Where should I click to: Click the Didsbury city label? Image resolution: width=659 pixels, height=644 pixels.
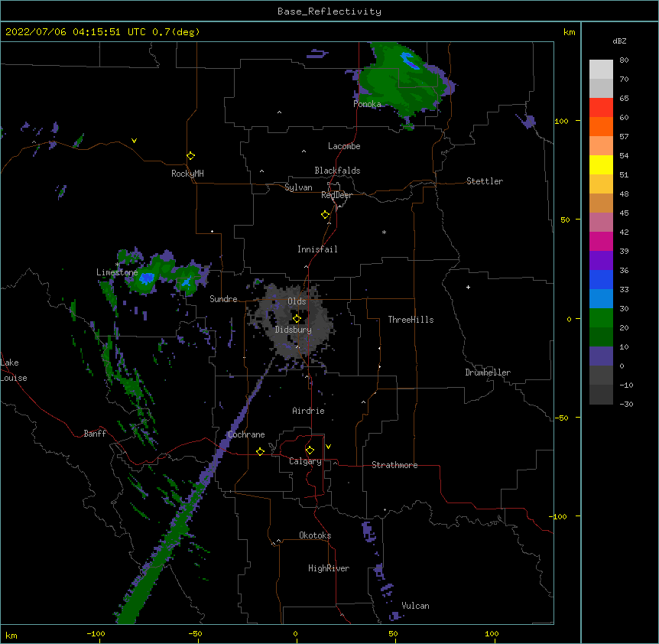294,330
